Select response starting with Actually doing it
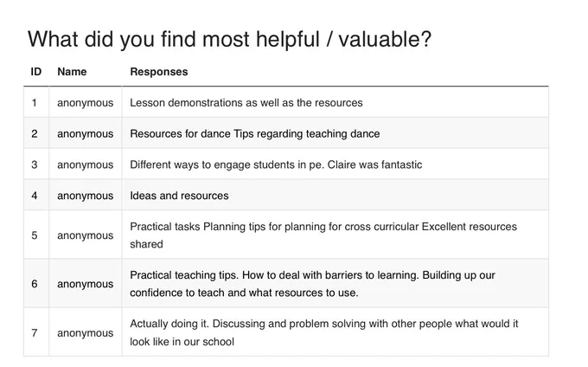 pos(324,332)
